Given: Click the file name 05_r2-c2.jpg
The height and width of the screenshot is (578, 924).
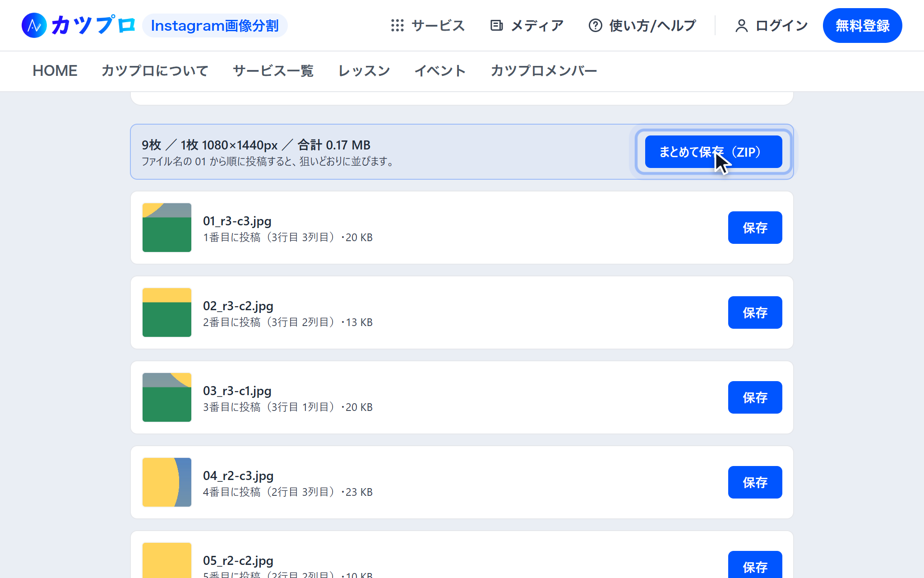Looking at the screenshot, I should pyautogui.click(x=238, y=561).
